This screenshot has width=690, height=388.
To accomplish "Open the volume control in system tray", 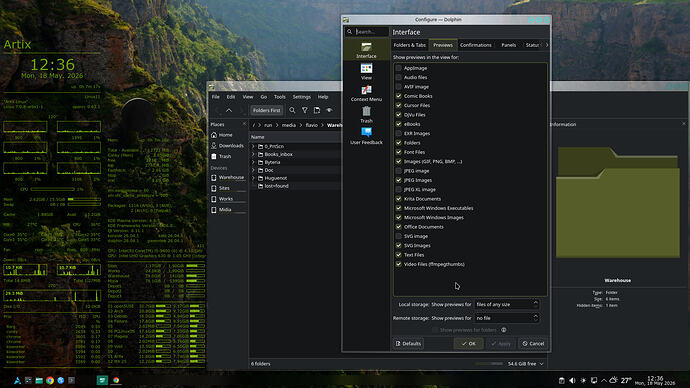I will (572, 381).
